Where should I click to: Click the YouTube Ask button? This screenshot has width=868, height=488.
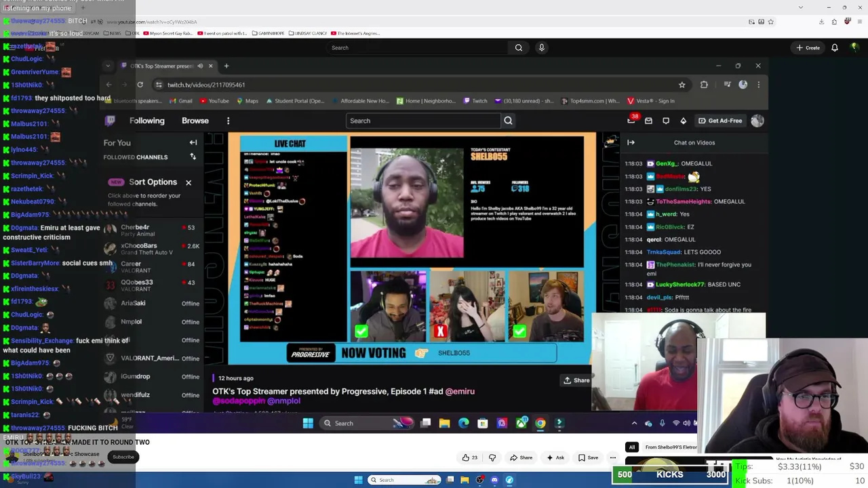click(555, 457)
